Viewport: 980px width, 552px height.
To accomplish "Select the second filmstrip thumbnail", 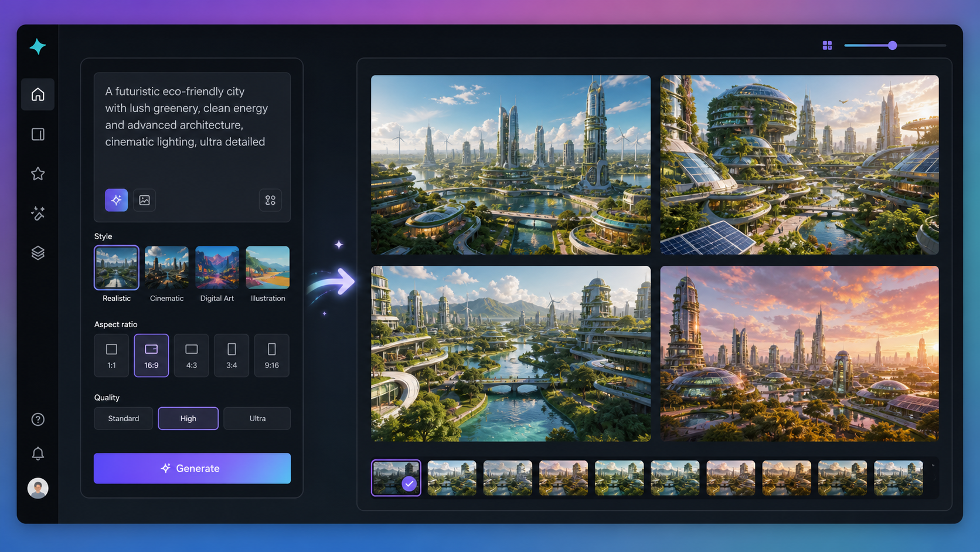I will [452, 478].
